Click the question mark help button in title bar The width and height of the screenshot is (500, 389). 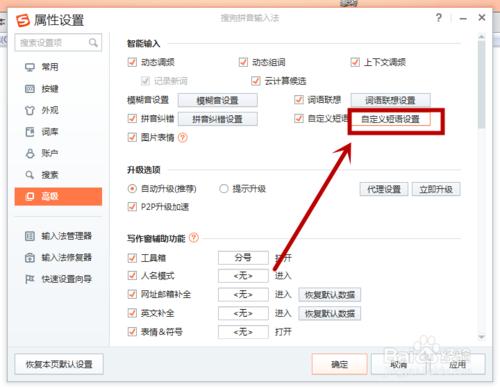(x=439, y=18)
